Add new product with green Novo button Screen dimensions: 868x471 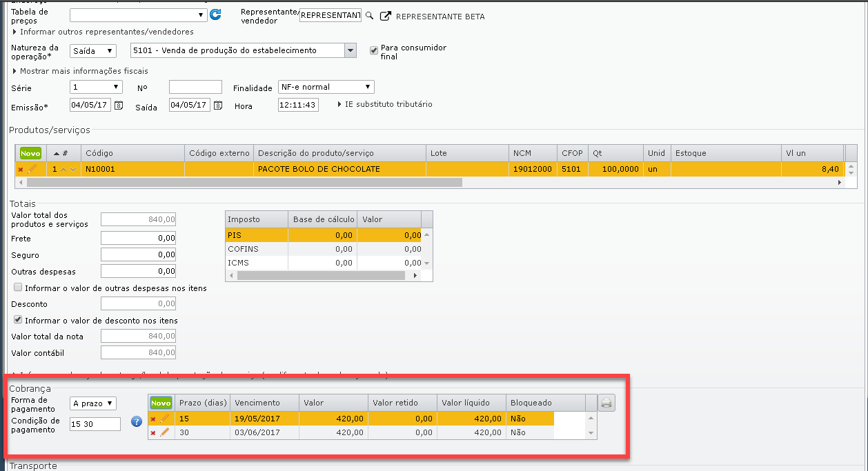tap(30, 153)
